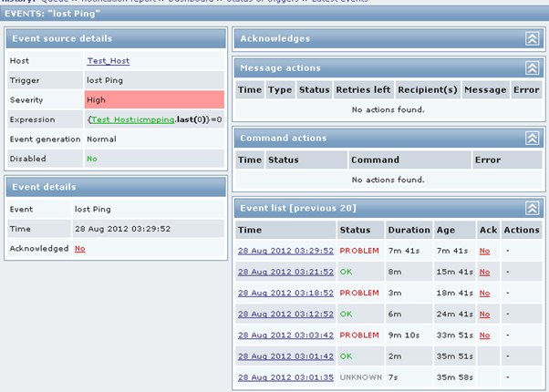Open the Test_Host host link
This screenshot has height=392, width=549.
(109, 60)
